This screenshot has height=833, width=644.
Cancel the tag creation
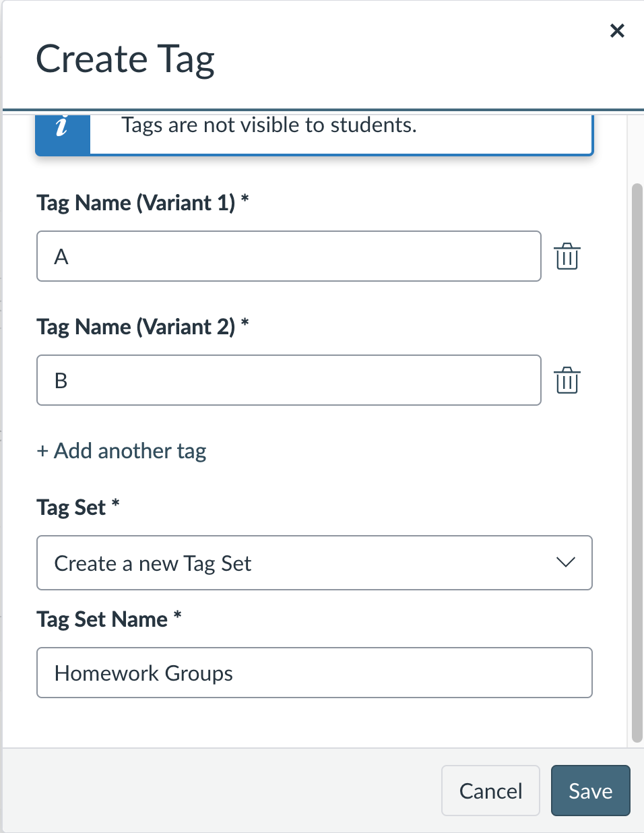coord(490,791)
